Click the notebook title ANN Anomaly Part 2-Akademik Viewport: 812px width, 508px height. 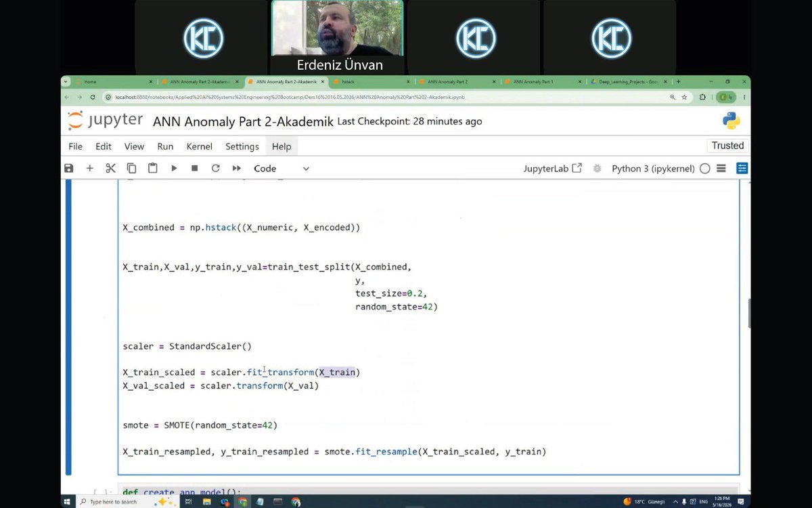[x=244, y=121]
